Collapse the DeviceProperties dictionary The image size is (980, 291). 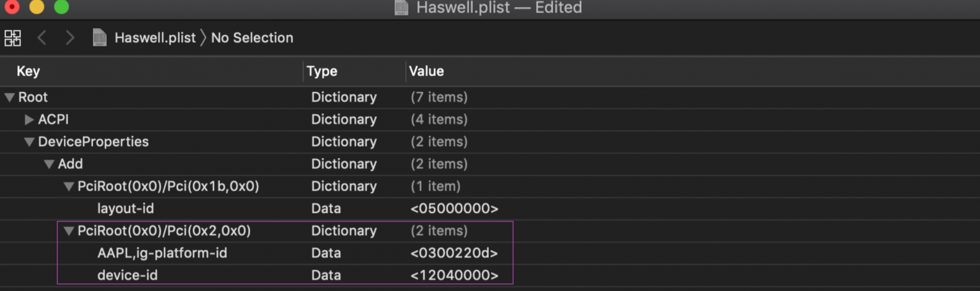[x=29, y=142]
